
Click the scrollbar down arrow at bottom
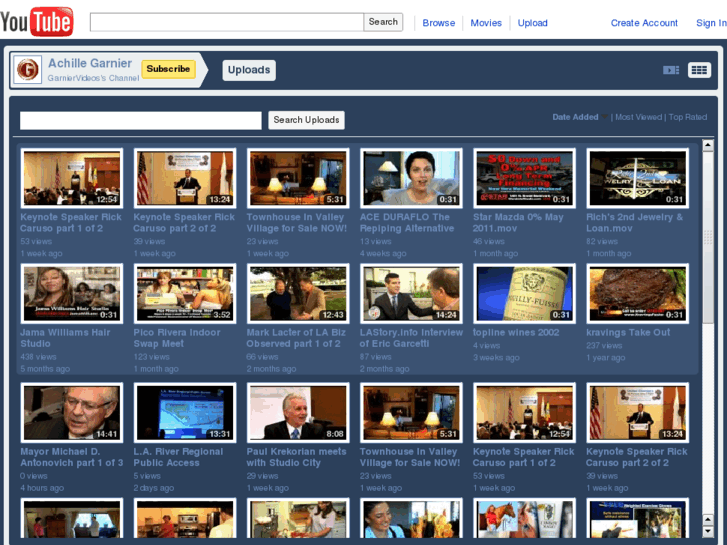(708, 531)
